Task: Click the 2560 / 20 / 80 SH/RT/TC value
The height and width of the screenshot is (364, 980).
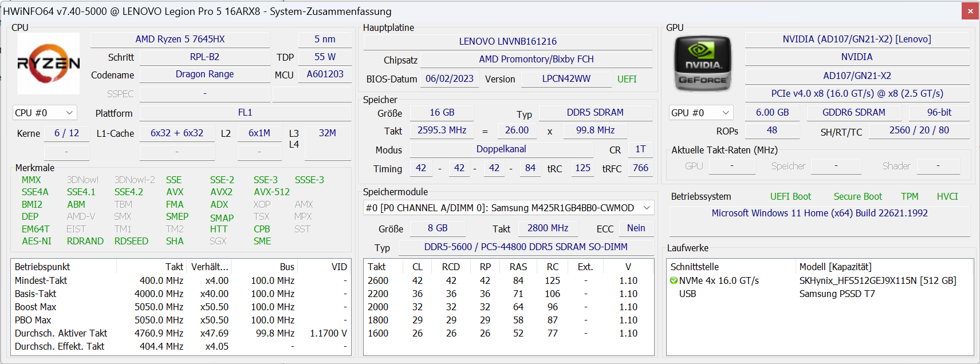Action: pos(919,130)
